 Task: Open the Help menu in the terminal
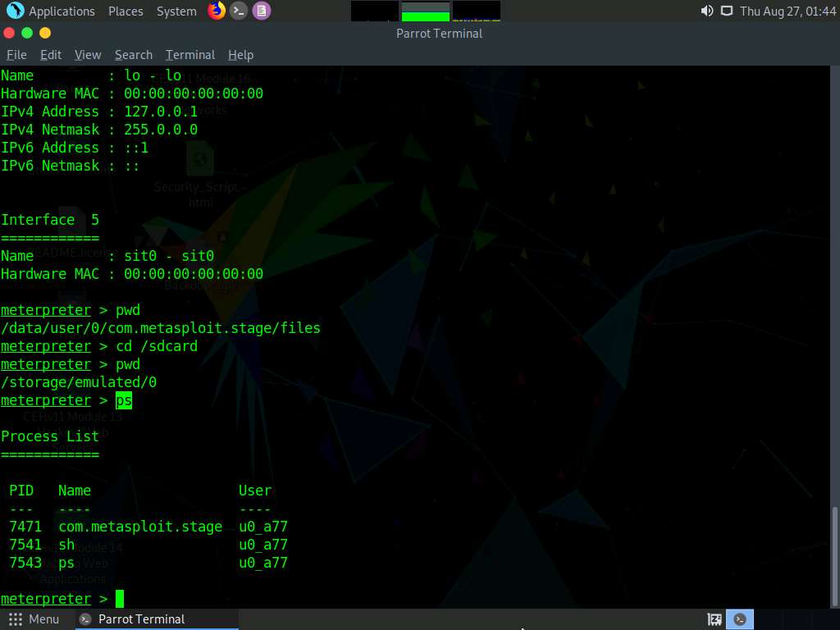tap(240, 55)
